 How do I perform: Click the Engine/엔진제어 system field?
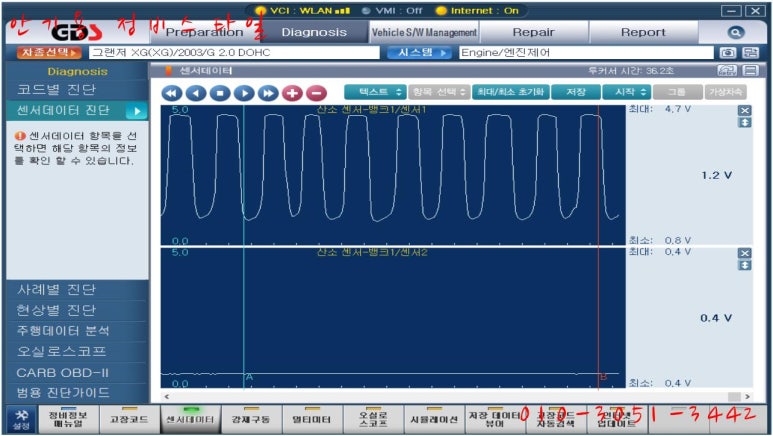click(586, 52)
